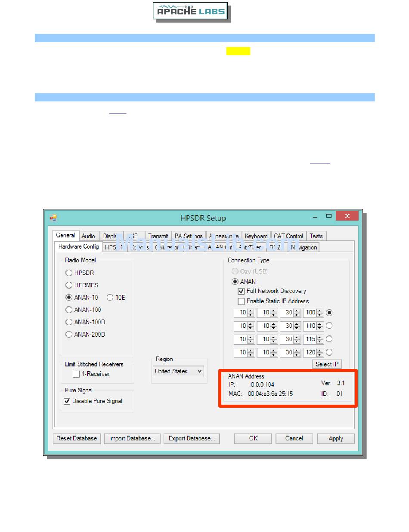Screen dimensions: 409x532
Task: Select the HERMES radio model
Action: 69,285
